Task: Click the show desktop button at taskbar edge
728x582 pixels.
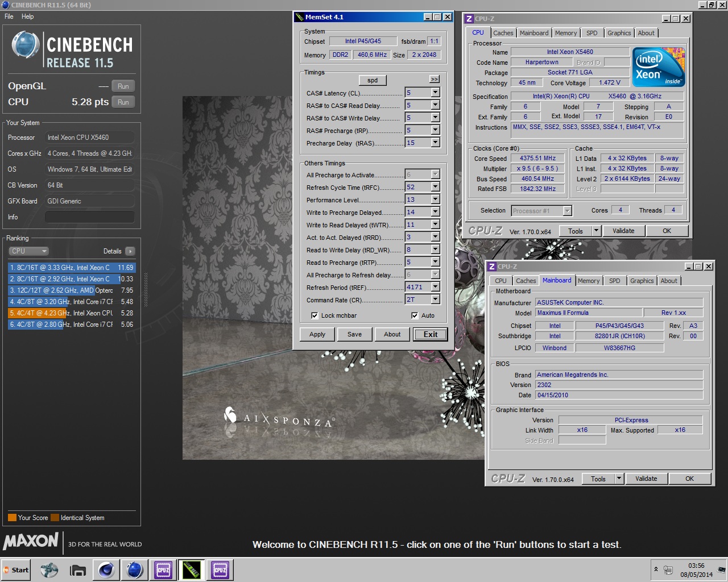Action: [721, 570]
